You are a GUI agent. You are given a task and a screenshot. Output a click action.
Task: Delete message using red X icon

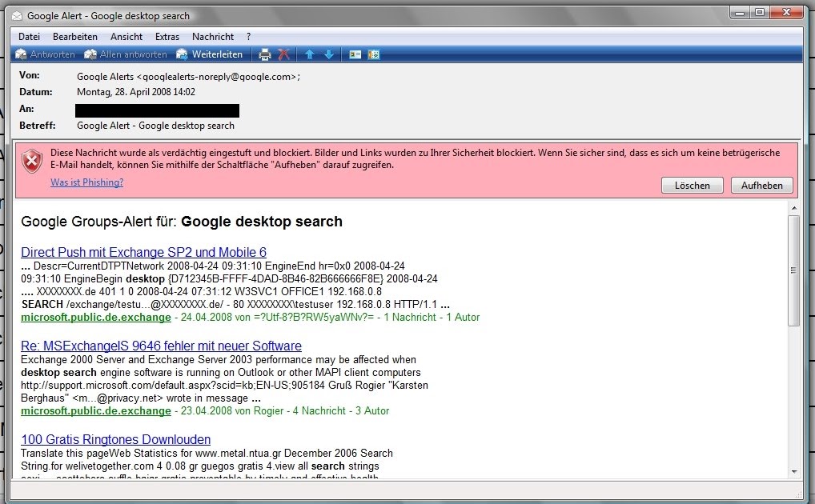pos(283,54)
